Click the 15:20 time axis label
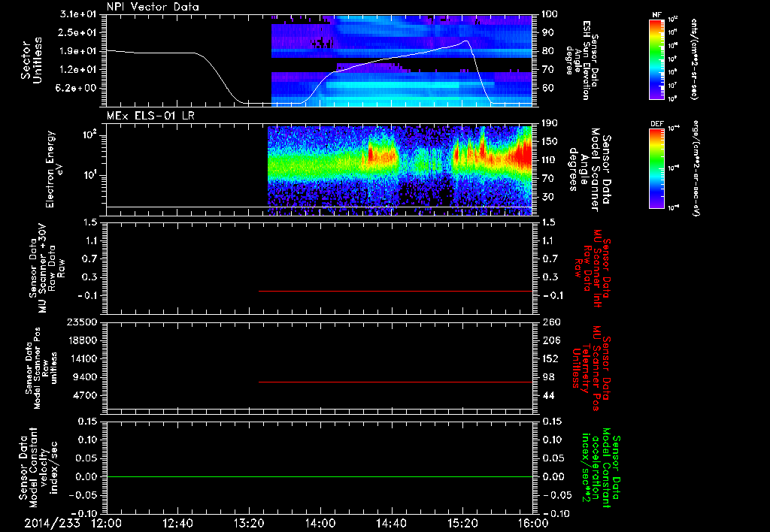 coord(462,523)
